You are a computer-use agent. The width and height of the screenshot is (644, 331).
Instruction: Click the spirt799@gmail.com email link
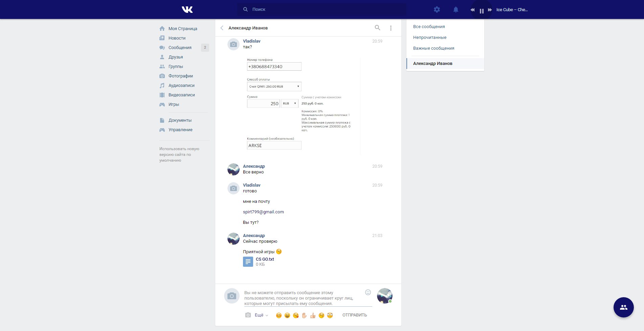(x=263, y=212)
